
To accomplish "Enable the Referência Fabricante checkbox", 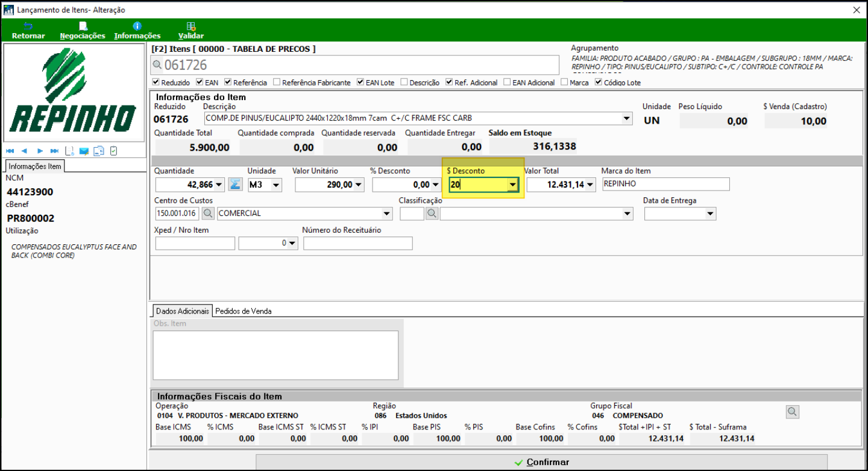I will click(x=276, y=82).
